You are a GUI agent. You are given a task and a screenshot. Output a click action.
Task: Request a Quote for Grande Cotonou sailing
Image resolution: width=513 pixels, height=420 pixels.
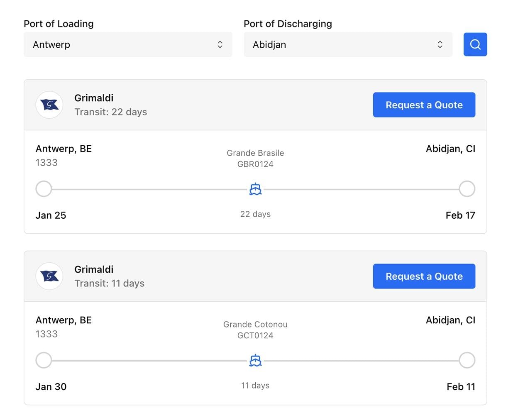(x=424, y=276)
